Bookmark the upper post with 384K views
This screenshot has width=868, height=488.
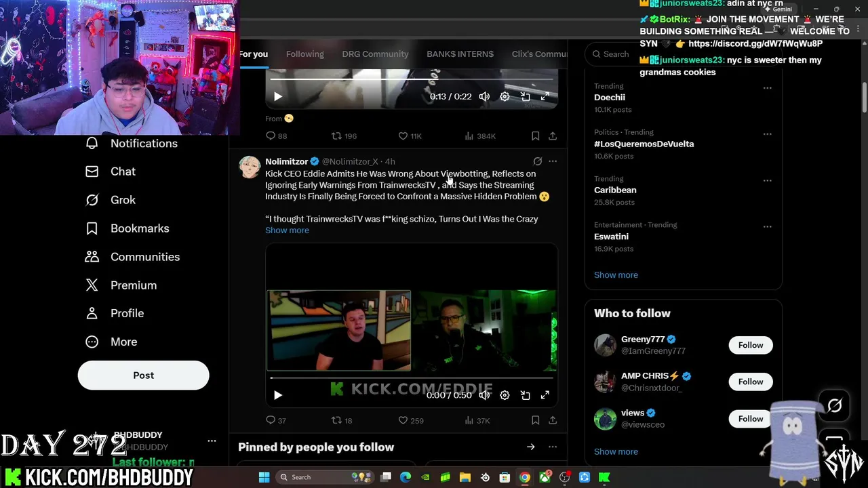[535, 136]
